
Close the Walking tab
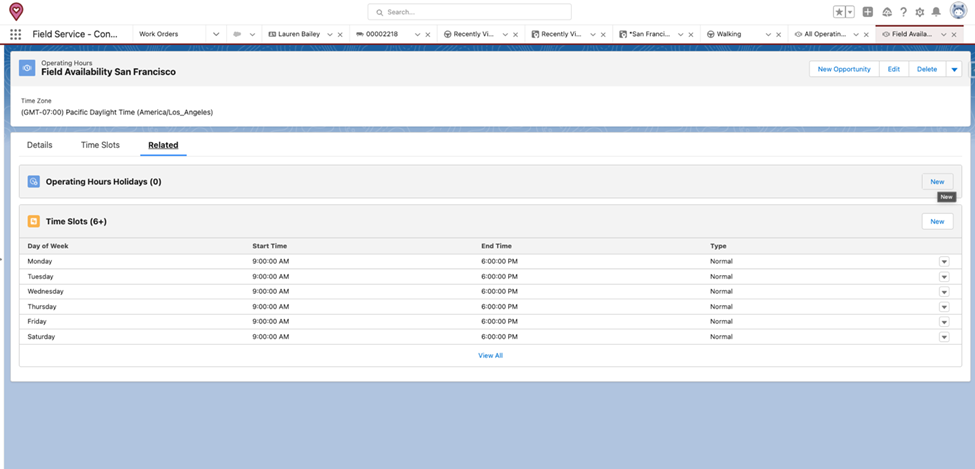(x=779, y=35)
